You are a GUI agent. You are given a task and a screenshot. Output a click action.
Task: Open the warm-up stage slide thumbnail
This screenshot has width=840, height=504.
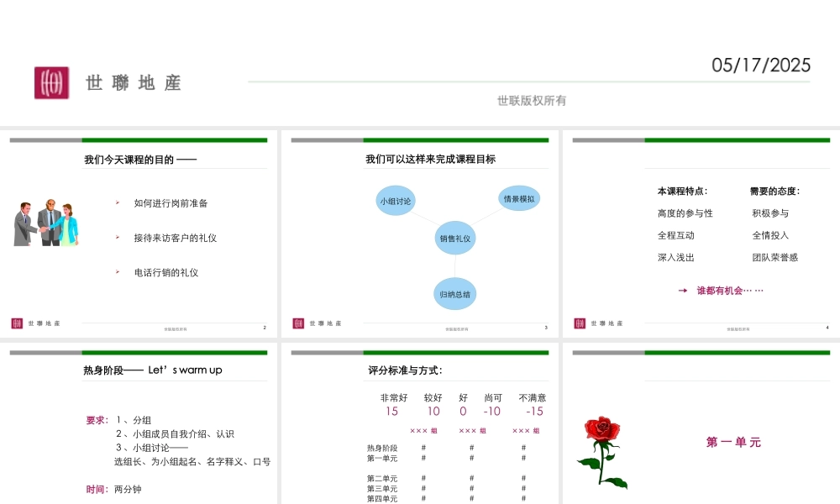tap(139, 423)
